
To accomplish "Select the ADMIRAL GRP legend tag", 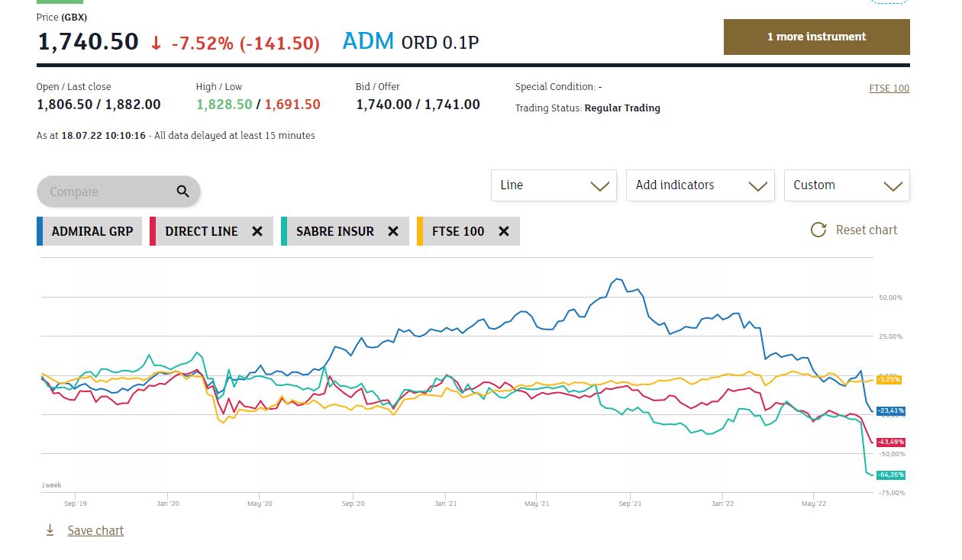I will [92, 231].
